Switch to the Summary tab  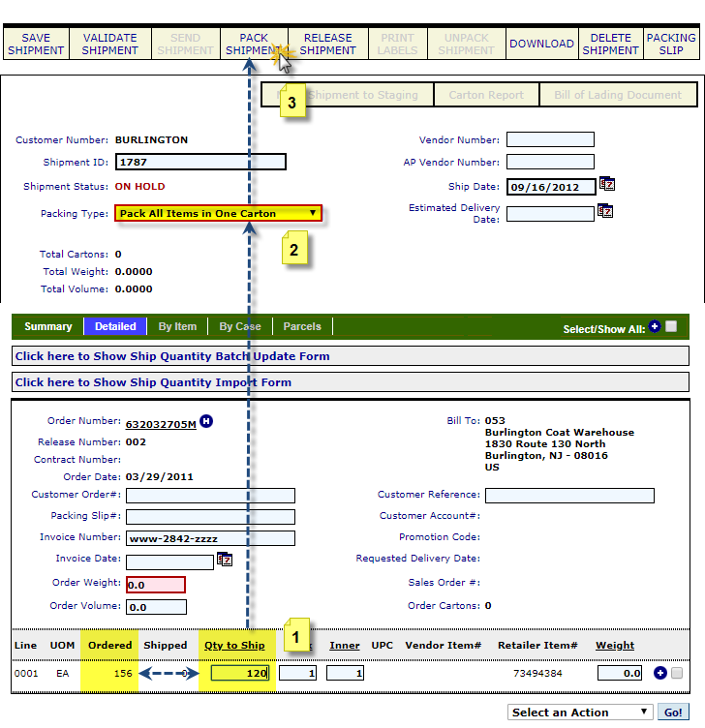48,326
